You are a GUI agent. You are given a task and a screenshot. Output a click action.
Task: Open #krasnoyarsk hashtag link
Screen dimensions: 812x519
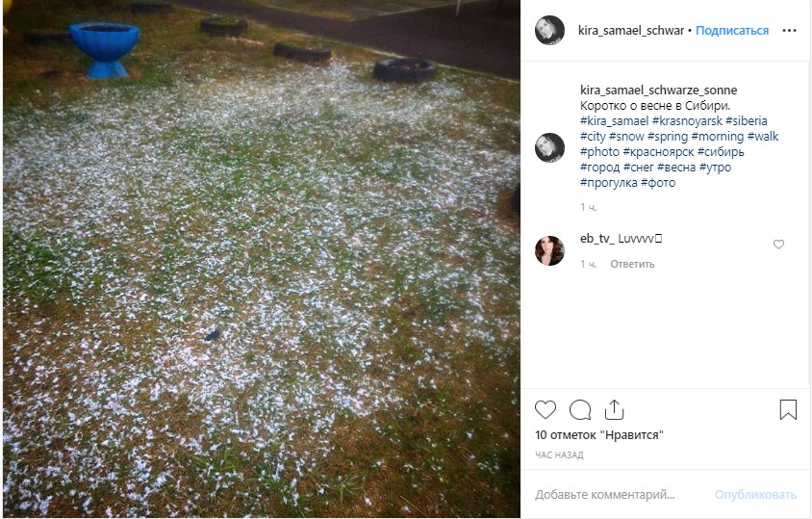click(x=687, y=120)
